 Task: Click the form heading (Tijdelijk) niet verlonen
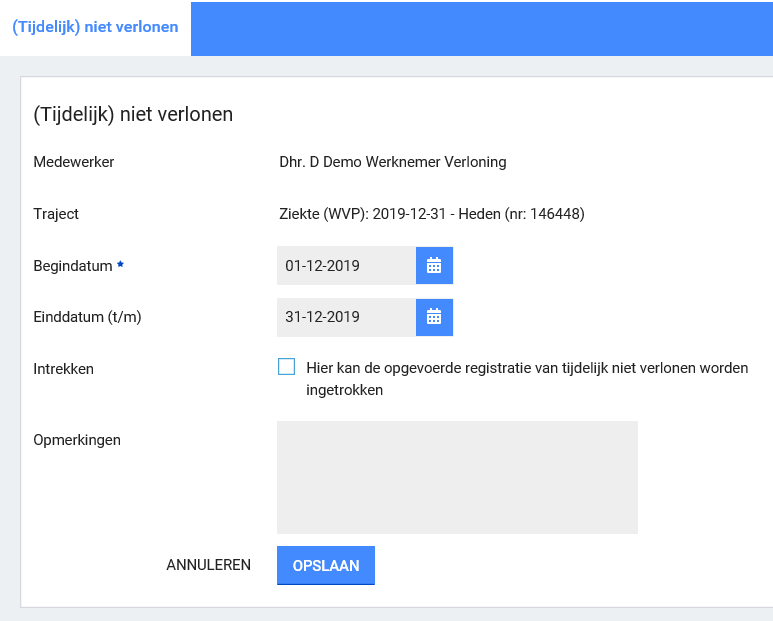pyautogui.click(x=133, y=114)
